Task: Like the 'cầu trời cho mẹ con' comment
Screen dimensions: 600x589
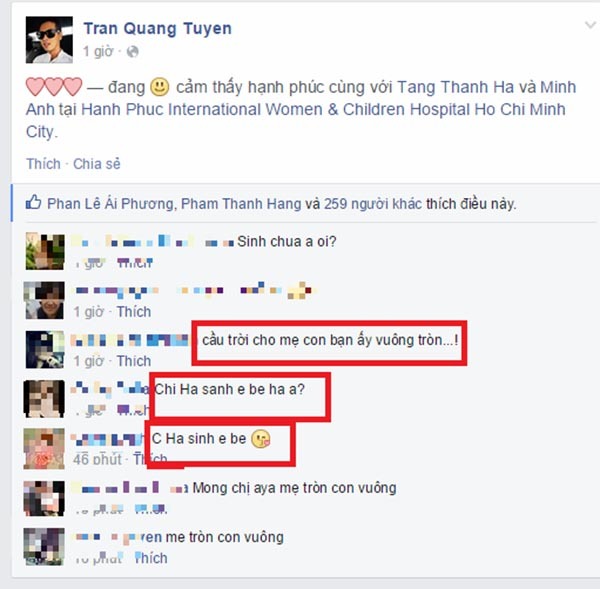Action: (134, 361)
